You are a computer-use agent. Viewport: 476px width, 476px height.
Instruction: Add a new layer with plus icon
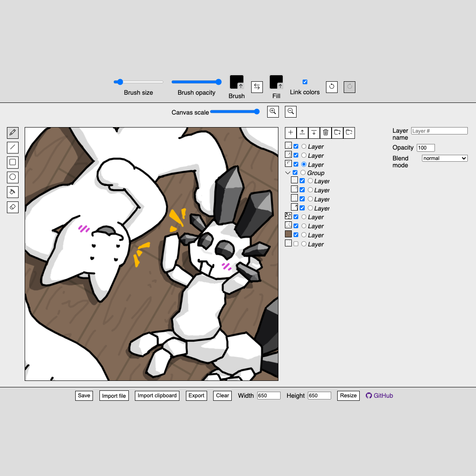coord(291,133)
